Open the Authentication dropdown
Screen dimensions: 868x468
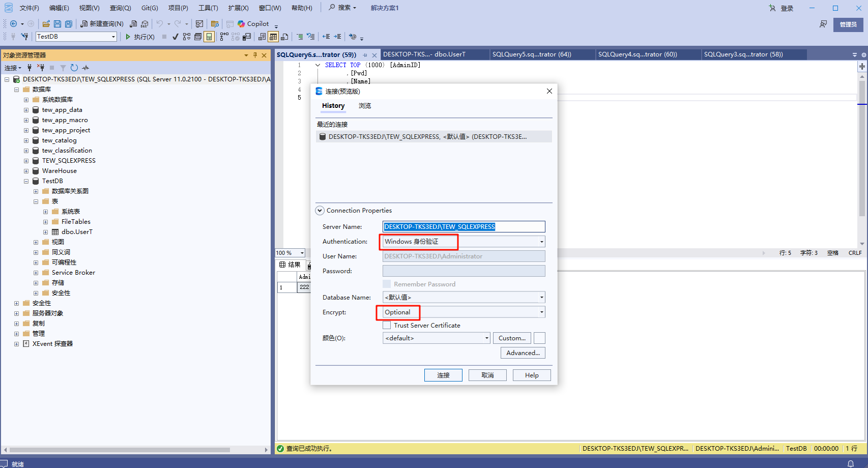point(541,242)
